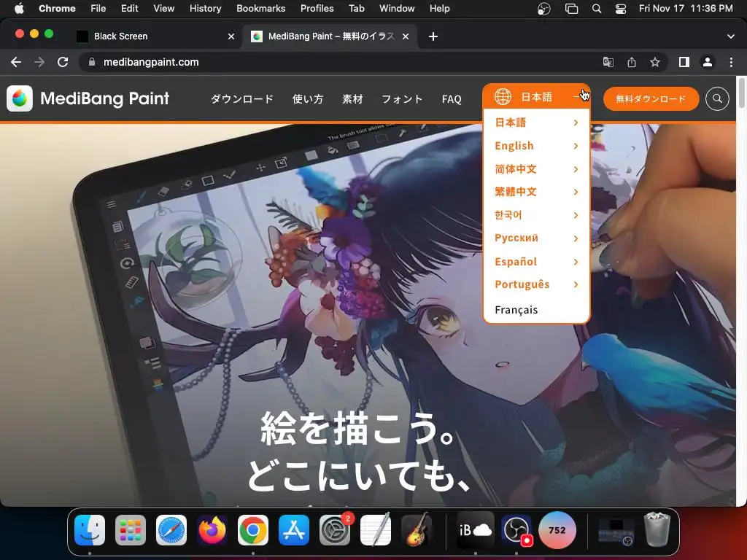Open the フォント nav menu item

pyautogui.click(x=402, y=99)
